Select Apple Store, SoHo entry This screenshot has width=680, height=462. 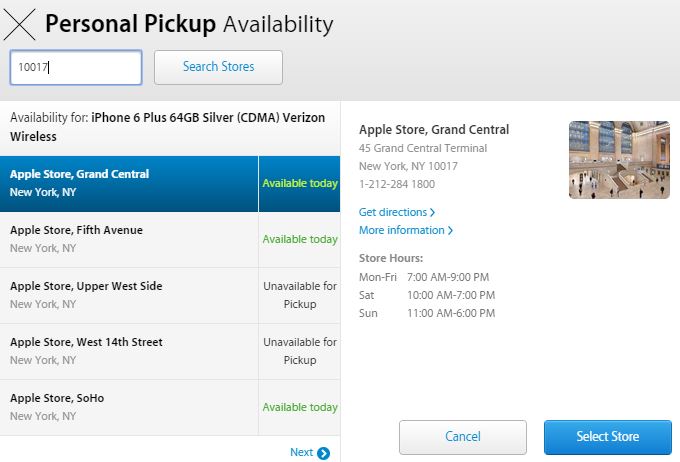129,407
